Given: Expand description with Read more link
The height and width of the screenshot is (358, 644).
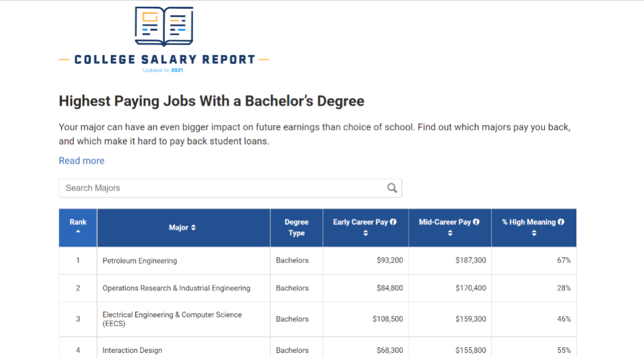Looking at the screenshot, I should (x=82, y=161).
